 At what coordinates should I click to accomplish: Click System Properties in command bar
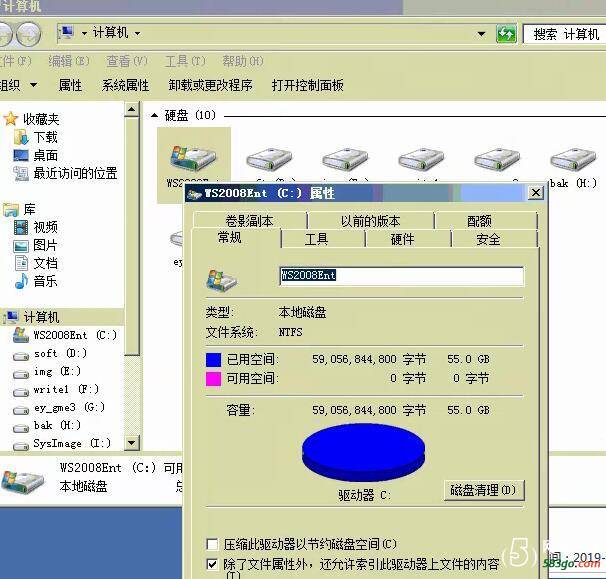[125, 85]
